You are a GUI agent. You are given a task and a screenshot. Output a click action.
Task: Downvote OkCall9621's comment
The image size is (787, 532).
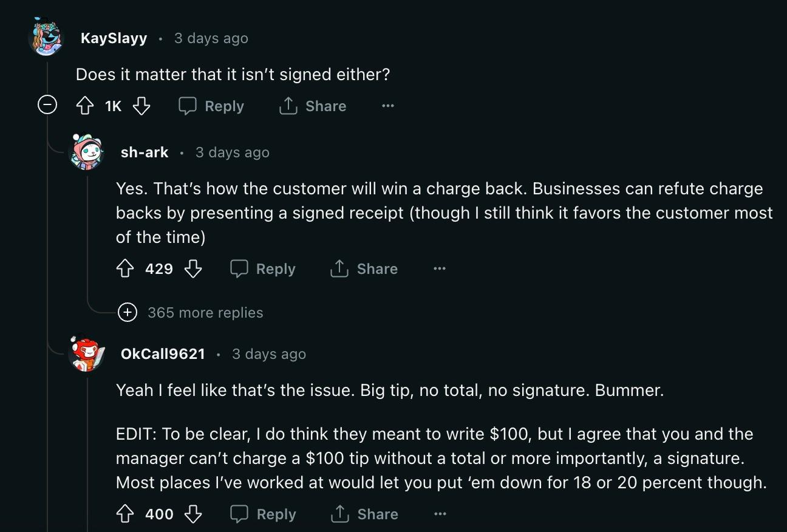[x=193, y=514]
